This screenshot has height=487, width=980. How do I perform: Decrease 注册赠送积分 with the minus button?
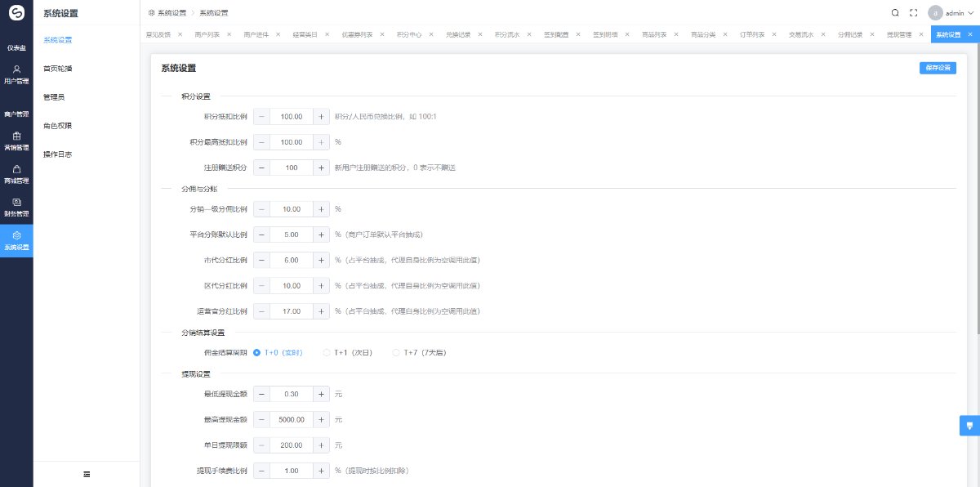point(261,168)
